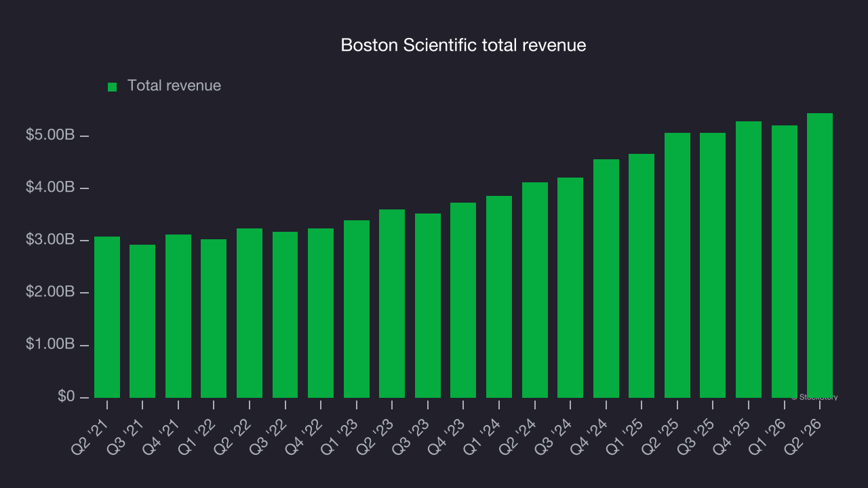Choose the revenue bar above Q3 '23
868x488 pixels.
428,306
